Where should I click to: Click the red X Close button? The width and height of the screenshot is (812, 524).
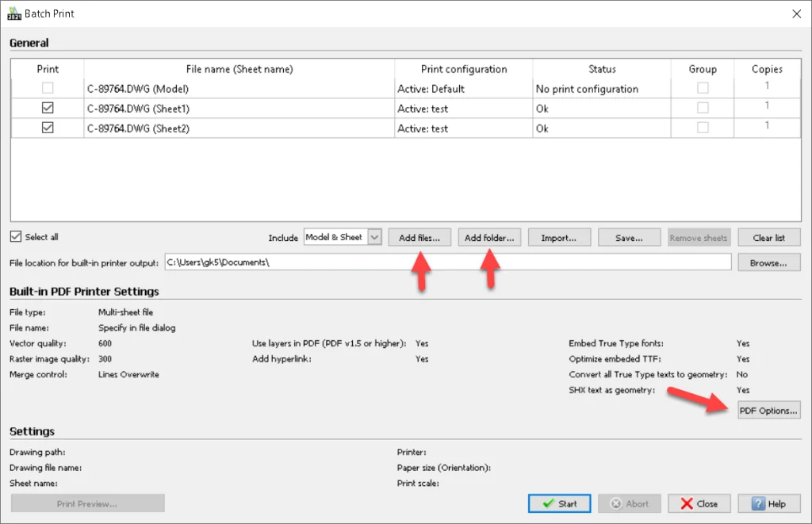pyautogui.click(x=699, y=503)
